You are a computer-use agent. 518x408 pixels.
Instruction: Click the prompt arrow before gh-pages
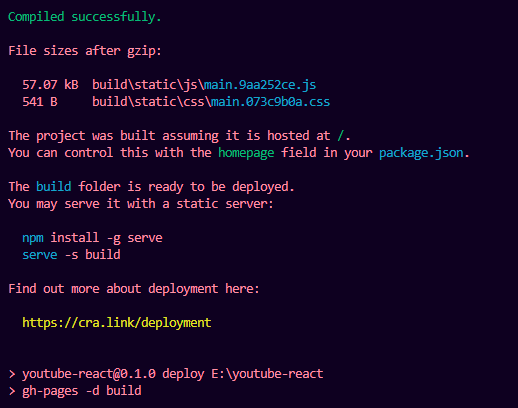point(12,391)
